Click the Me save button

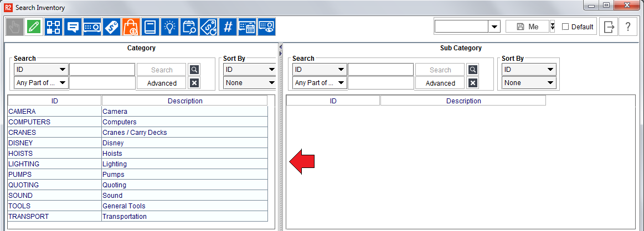[527, 27]
